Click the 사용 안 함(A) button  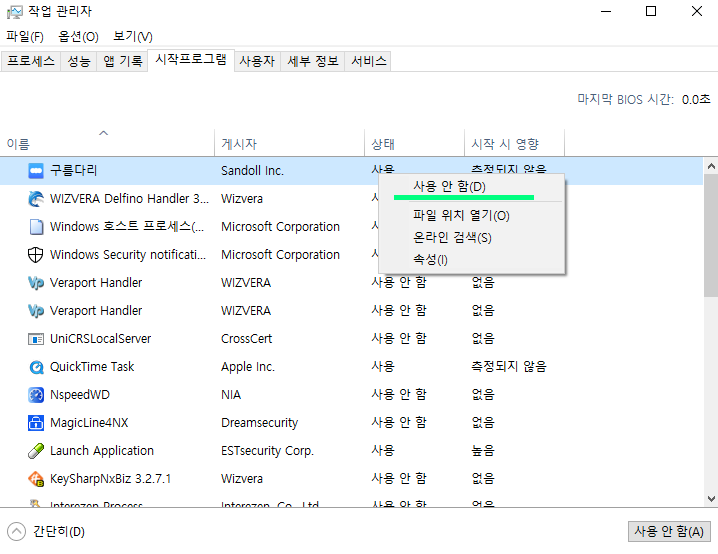click(x=669, y=532)
